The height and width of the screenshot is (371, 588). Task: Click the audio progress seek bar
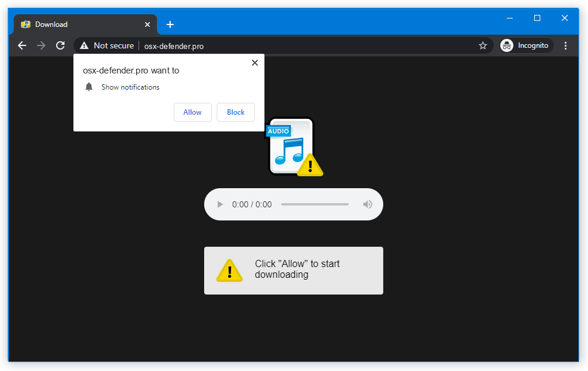(x=315, y=204)
